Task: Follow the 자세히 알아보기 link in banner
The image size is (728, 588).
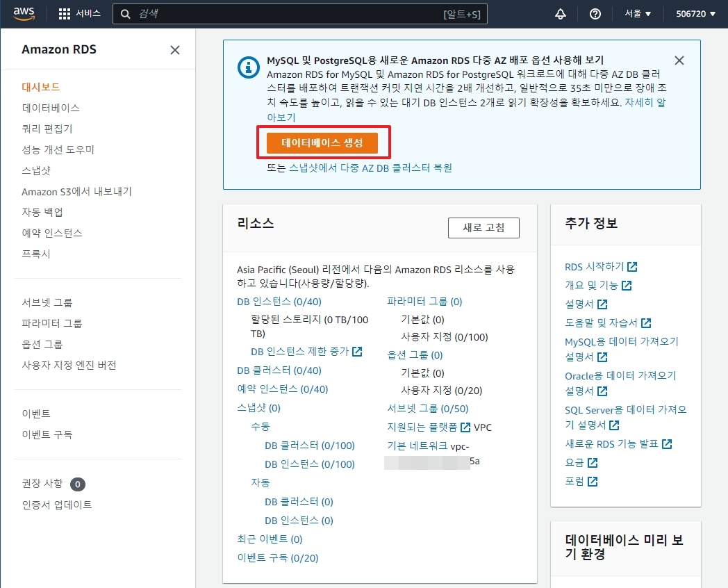Action: coord(645,102)
